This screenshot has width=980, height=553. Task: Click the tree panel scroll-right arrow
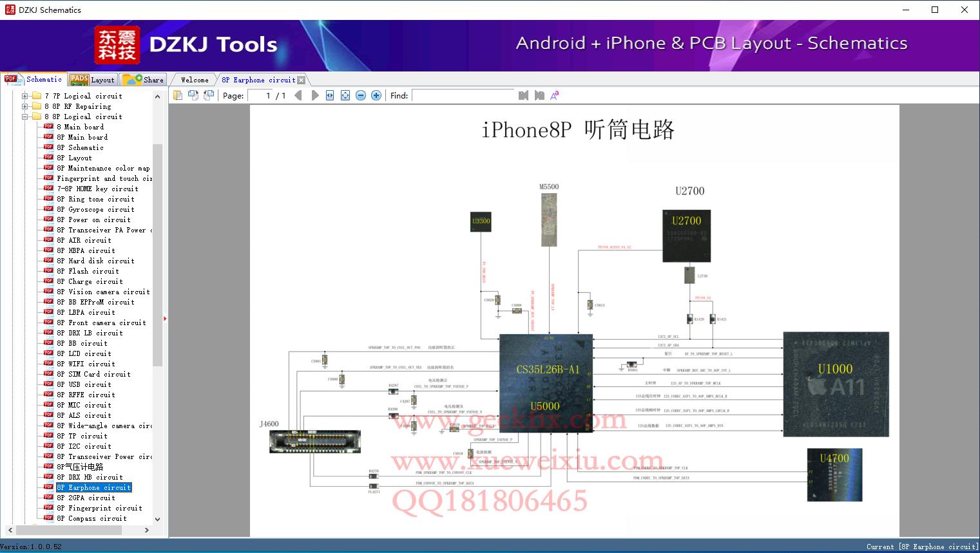click(x=147, y=530)
